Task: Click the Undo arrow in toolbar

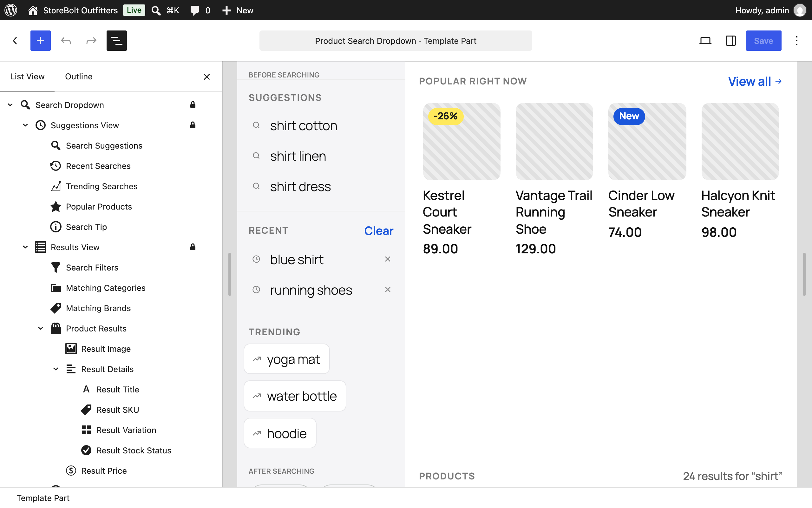Action: [66, 41]
